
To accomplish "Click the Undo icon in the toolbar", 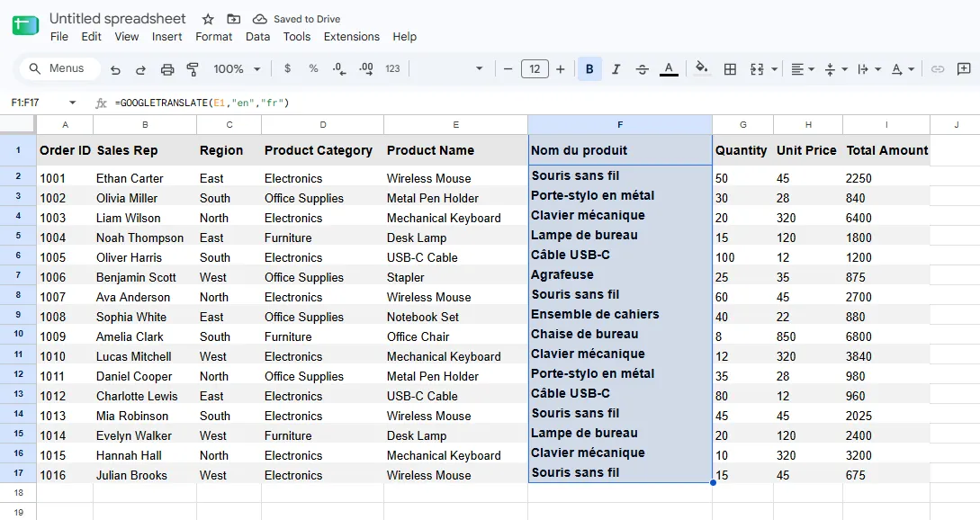I will [x=115, y=69].
